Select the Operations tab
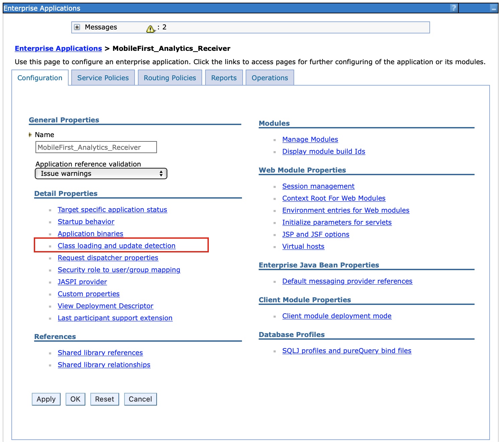This screenshot has width=504, height=442. 270,78
